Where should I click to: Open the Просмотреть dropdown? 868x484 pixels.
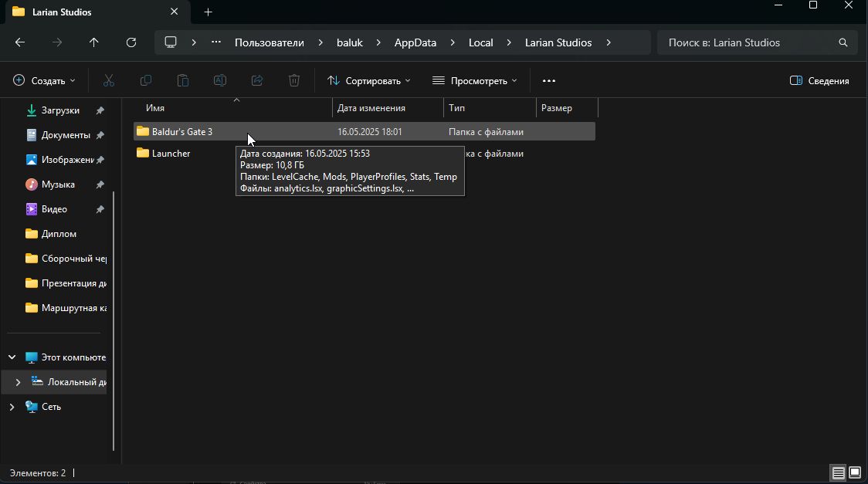[474, 81]
